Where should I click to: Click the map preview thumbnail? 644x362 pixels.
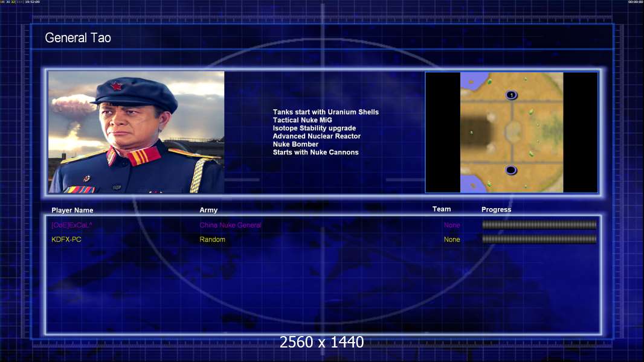pyautogui.click(x=512, y=132)
